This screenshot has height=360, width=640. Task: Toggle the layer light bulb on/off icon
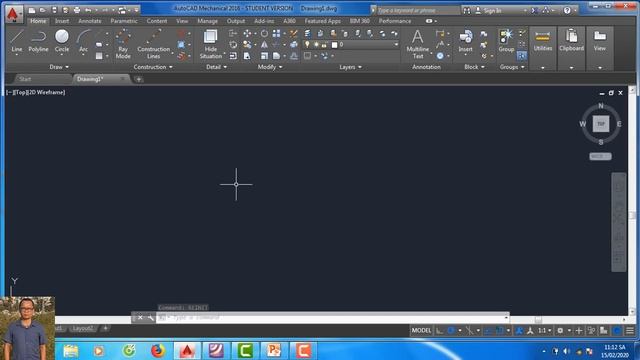(307, 44)
